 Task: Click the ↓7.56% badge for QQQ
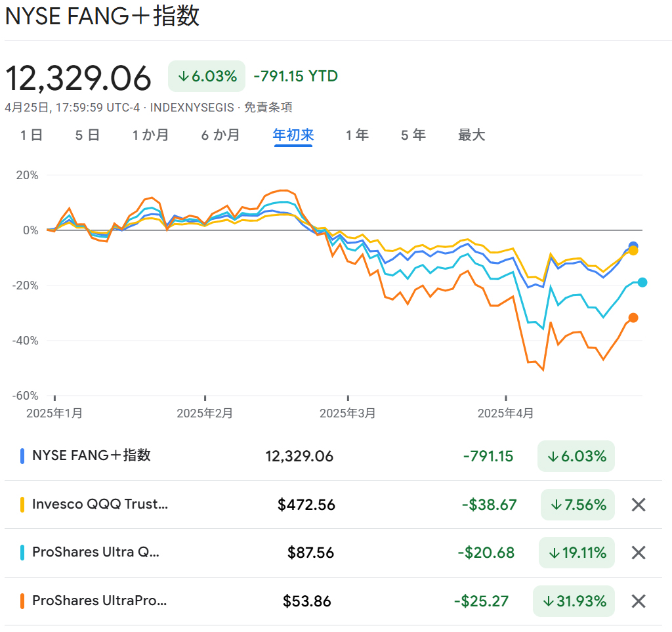[x=577, y=505]
